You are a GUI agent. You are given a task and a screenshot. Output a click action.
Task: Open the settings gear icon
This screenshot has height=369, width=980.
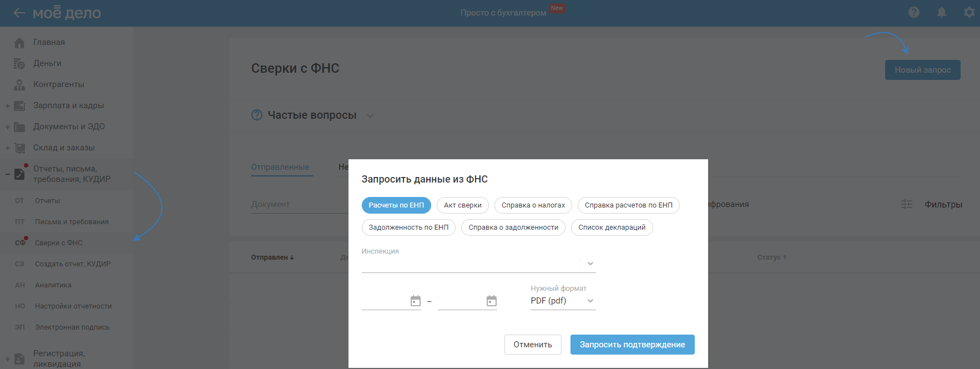click(969, 12)
